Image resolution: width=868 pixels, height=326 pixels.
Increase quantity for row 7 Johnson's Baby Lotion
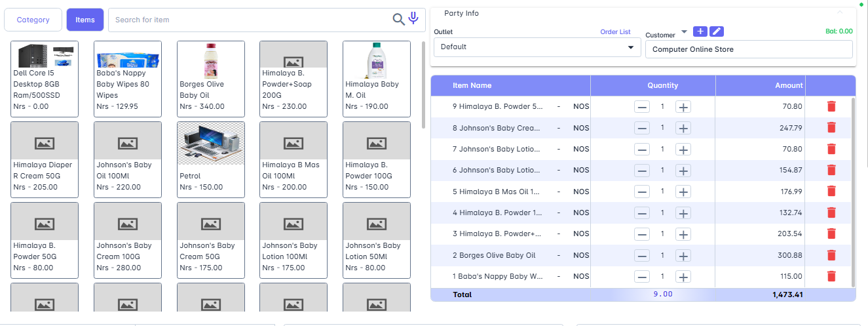tap(683, 150)
